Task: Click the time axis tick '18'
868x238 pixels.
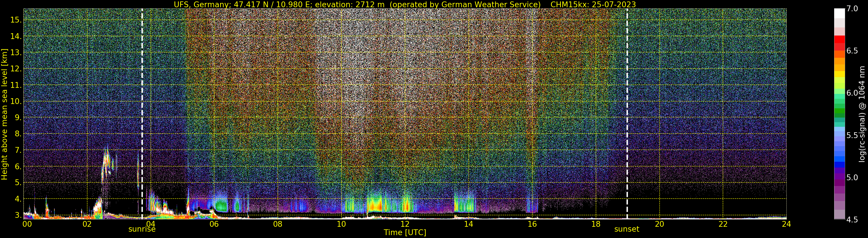Action: tap(596, 224)
